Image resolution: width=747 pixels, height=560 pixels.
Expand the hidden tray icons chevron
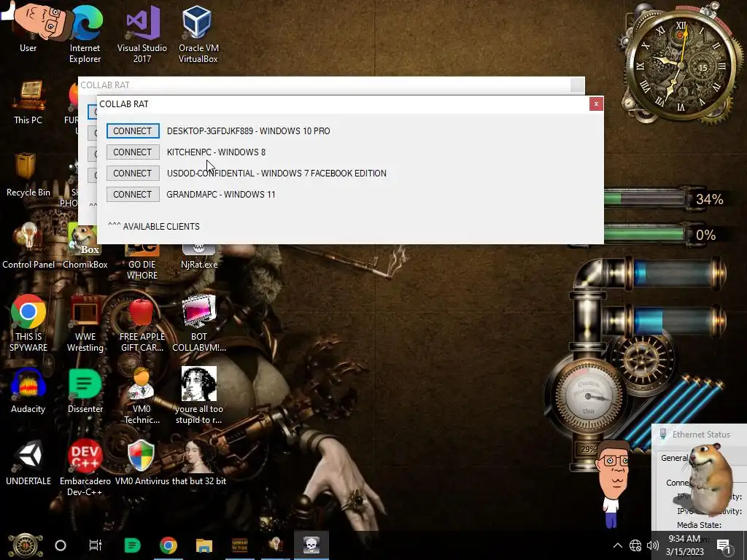617,545
